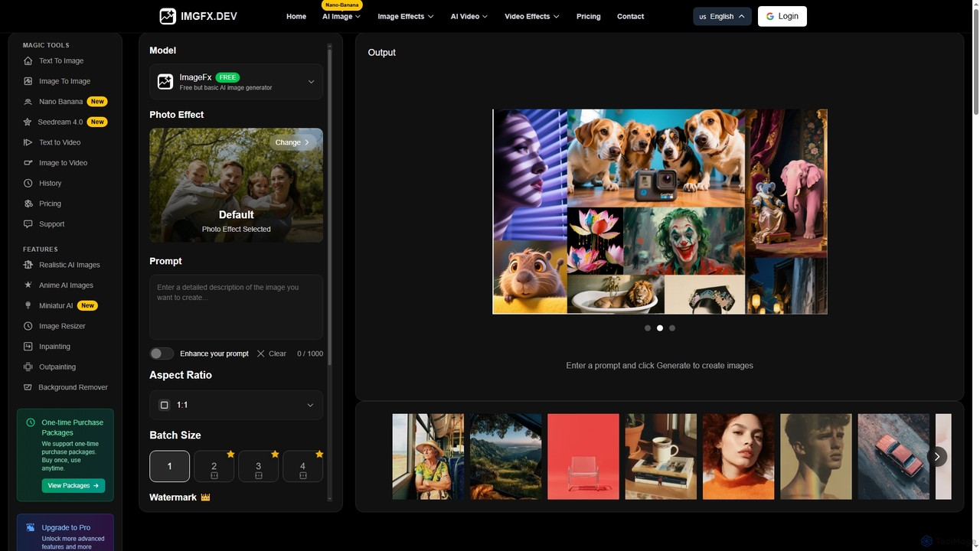980x551 pixels.
Task: Open Pricing in top navigation
Action: 589,16
